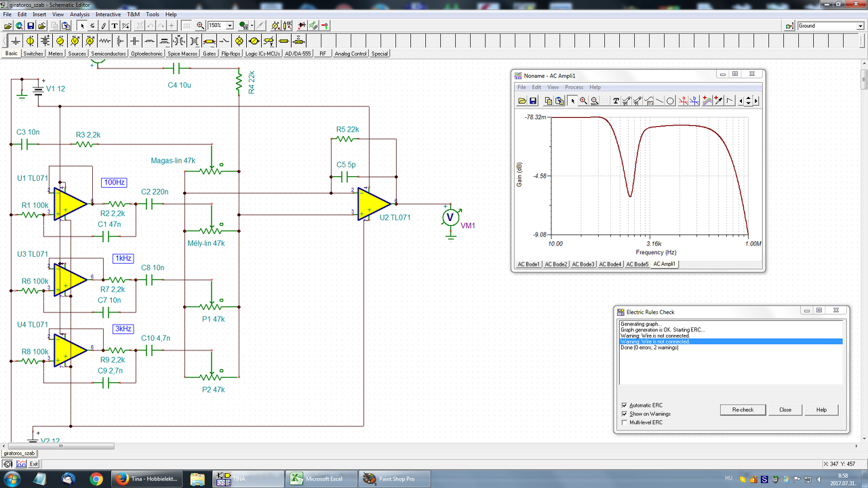Viewport: 868px width, 488px height.
Task: Choose the capacitor component icon
Action: click(x=135, y=41)
